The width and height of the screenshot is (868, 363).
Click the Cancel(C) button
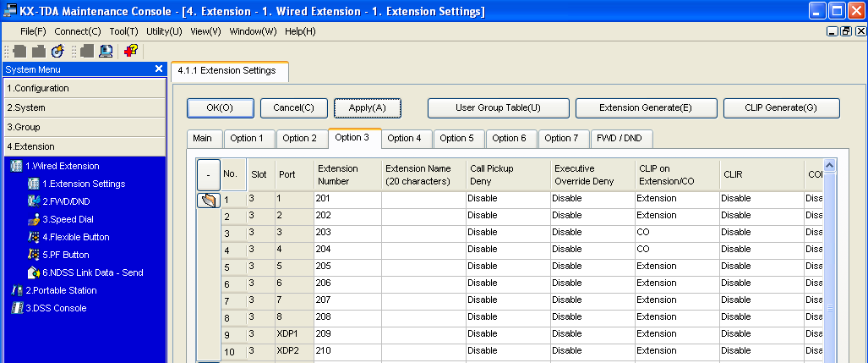(x=294, y=108)
